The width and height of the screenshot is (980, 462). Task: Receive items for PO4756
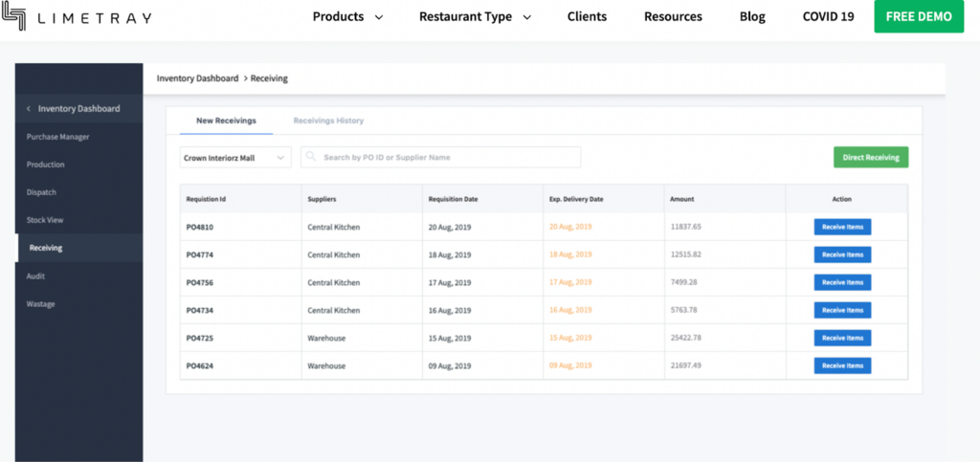(x=842, y=282)
